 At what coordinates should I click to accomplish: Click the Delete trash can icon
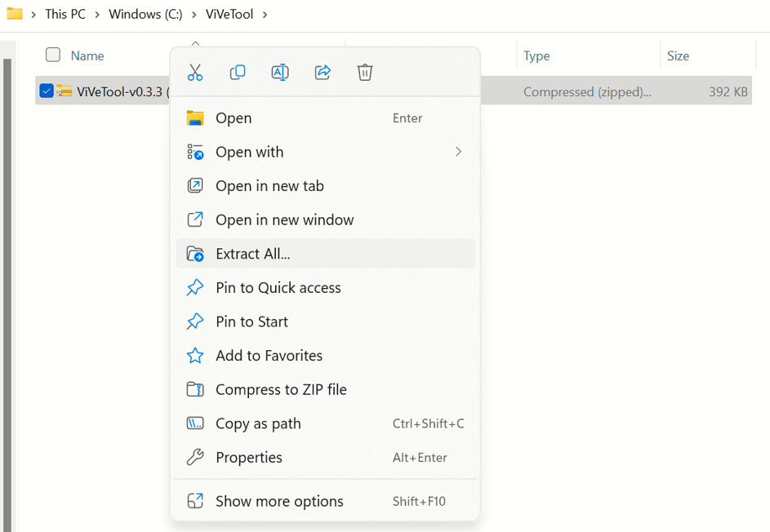pos(365,73)
